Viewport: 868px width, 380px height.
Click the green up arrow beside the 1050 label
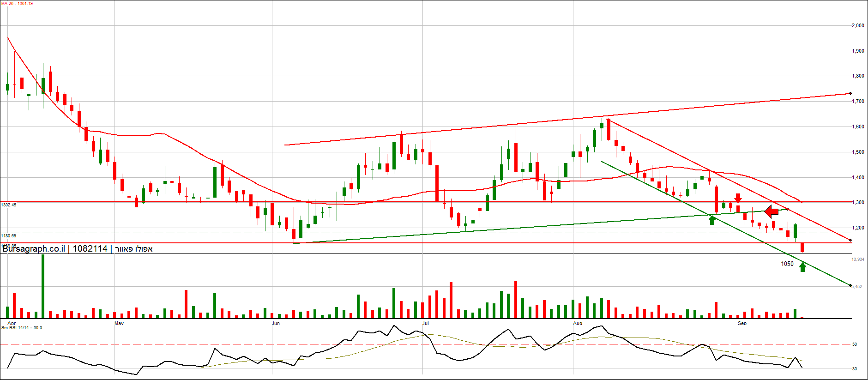pyautogui.click(x=802, y=267)
